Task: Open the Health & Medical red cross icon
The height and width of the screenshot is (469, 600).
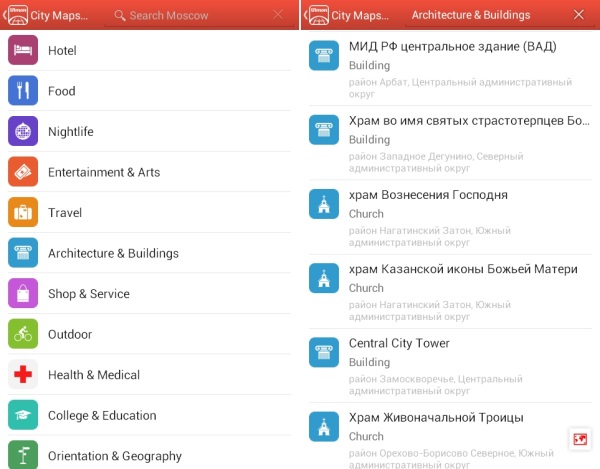Action: click(x=23, y=375)
